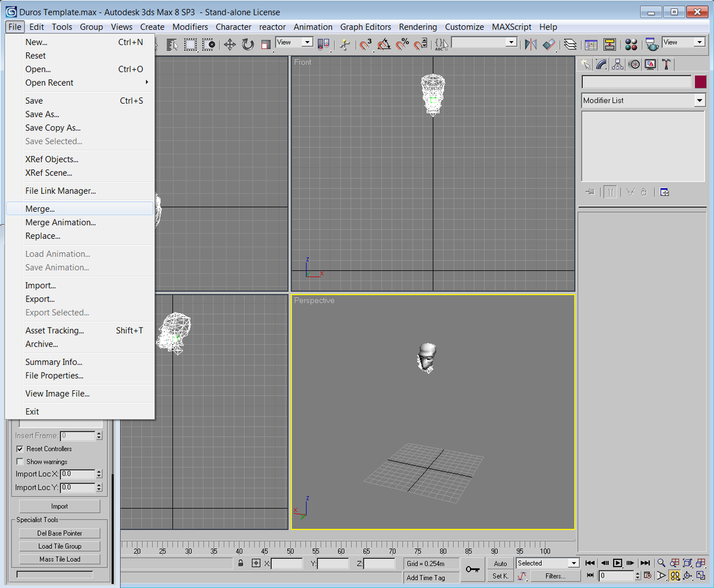714x588 pixels.
Task: Click the Arc Rotate viewport icon
Action: tap(688, 575)
